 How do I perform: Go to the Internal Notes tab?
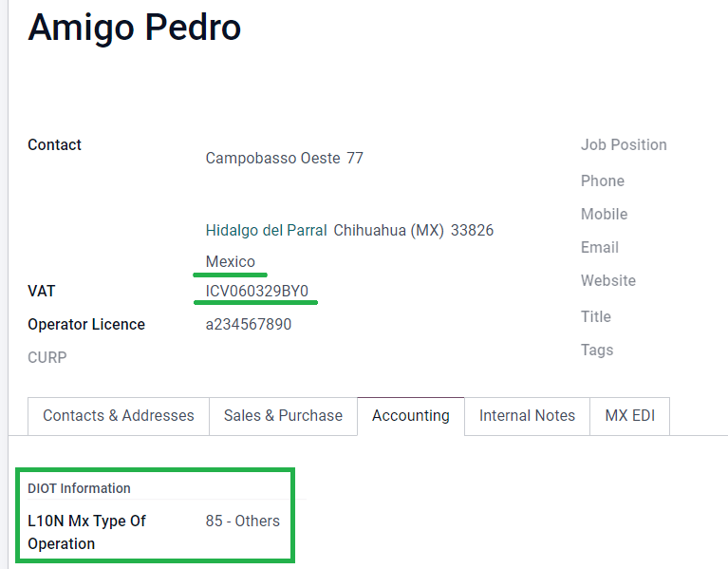click(x=527, y=416)
